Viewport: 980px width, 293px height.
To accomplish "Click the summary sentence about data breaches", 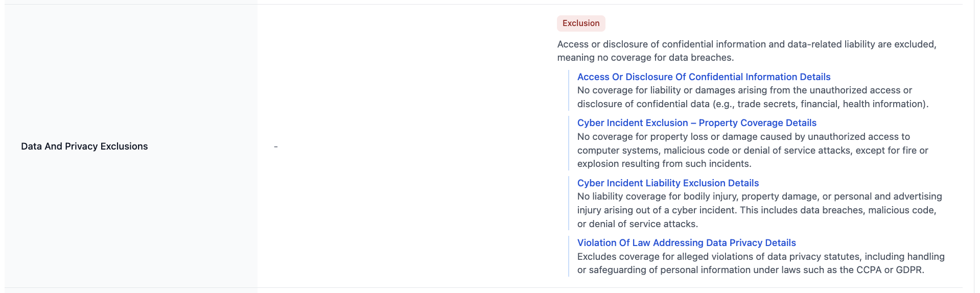I will point(746,51).
